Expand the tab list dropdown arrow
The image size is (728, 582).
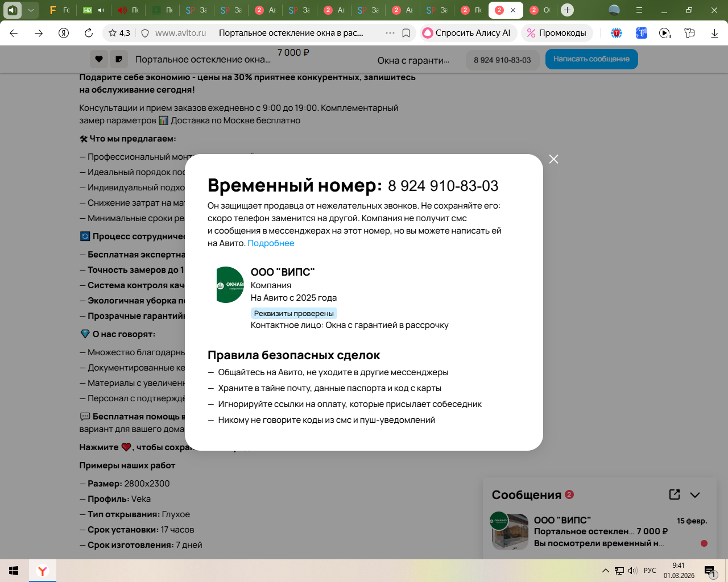tap(31, 10)
